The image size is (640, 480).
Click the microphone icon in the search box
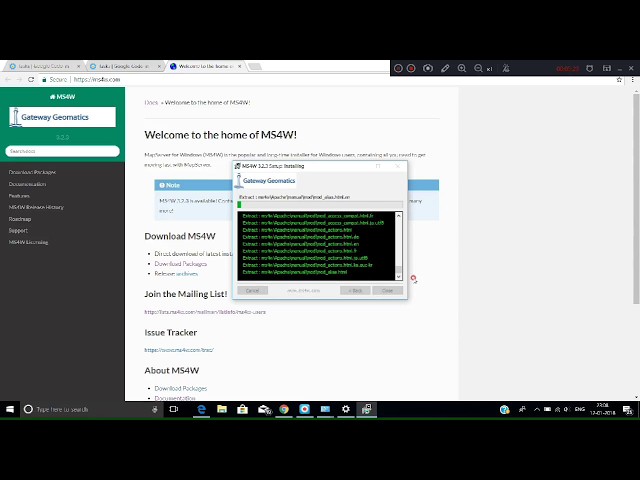point(155,409)
